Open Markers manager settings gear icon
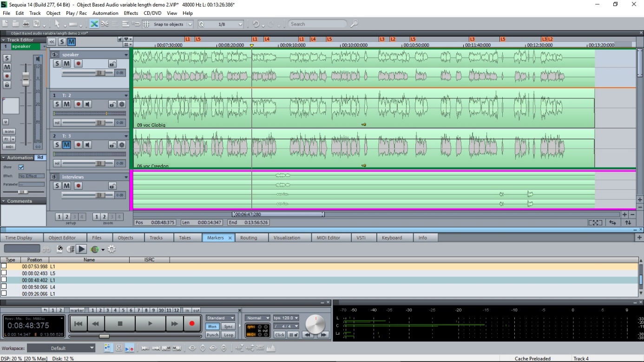Viewport: 644px width, 362px height. click(x=112, y=249)
